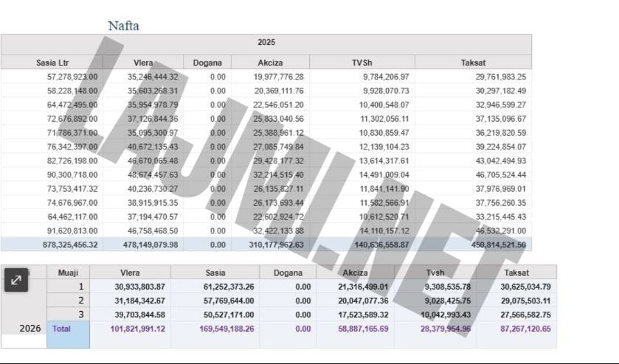Click the Sasia Ltr column header
This screenshot has width=619, height=364.
(52, 63)
